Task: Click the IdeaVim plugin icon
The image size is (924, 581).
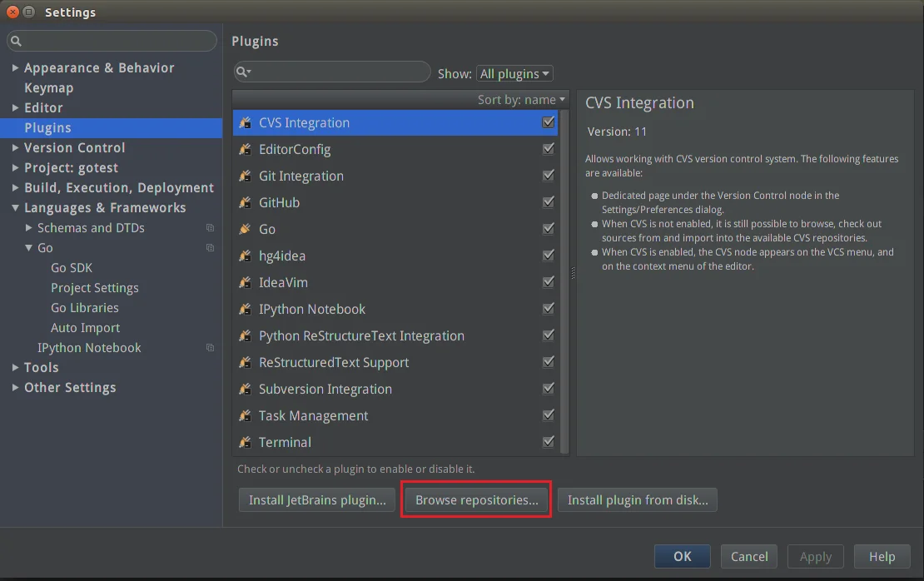Action: pyautogui.click(x=245, y=282)
